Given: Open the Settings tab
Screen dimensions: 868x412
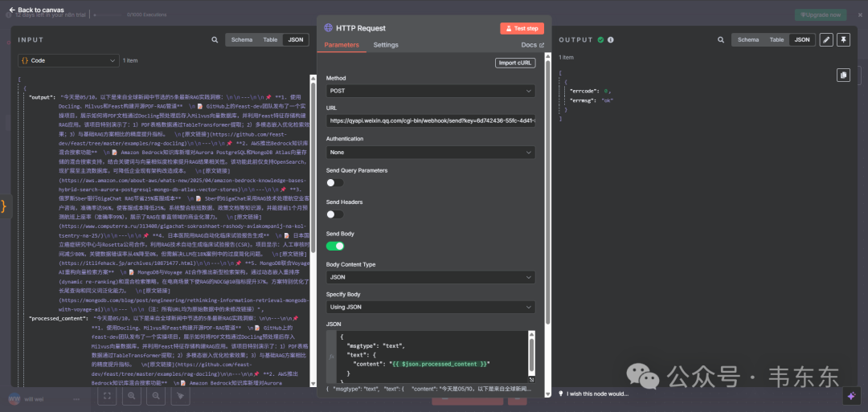Looking at the screenshot, I should [x=386, y=45].
